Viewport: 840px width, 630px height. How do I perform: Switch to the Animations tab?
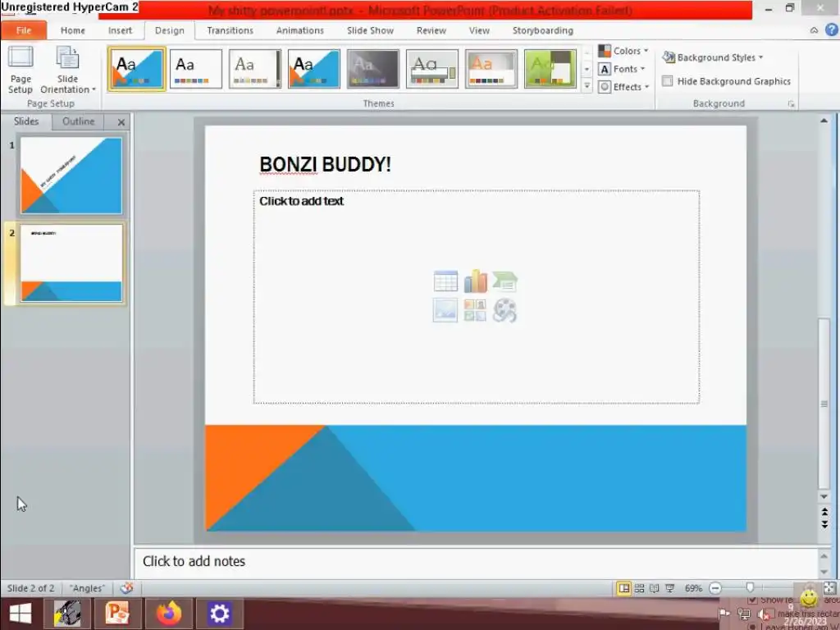pos(300,30)
